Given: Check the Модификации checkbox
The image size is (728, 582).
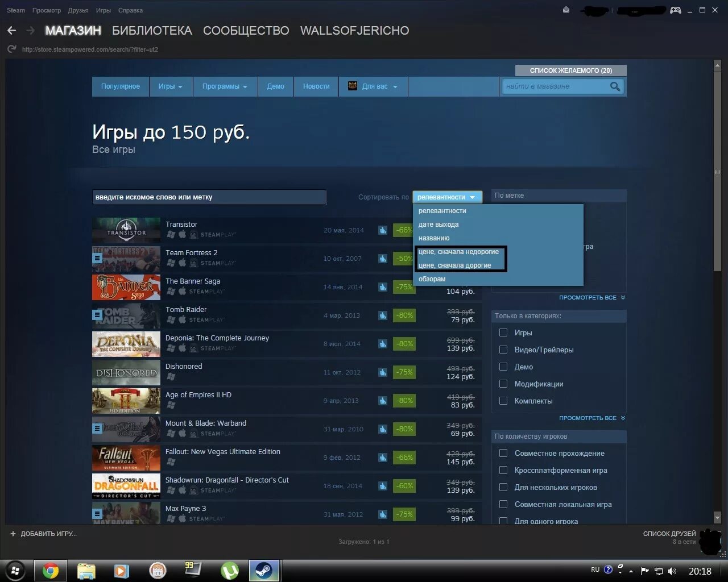Looking at the screenshot, I should (x=503, y=384).
